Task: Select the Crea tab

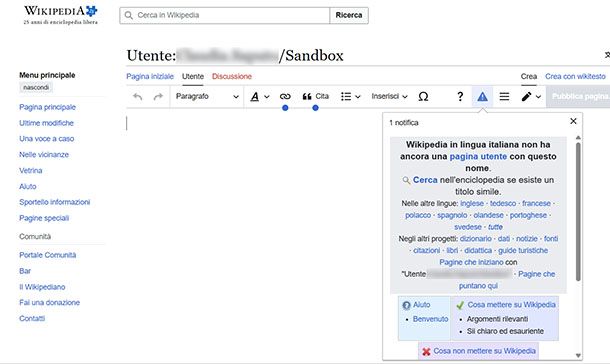Action: [529, 76]
